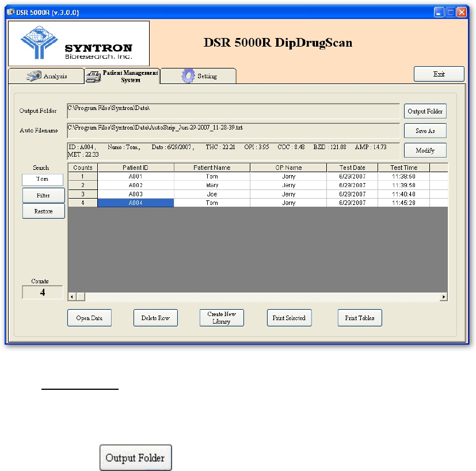Close the DSR 5000R window
The width and height of the screenshot is (476, 471).
[x=462, y=12]
